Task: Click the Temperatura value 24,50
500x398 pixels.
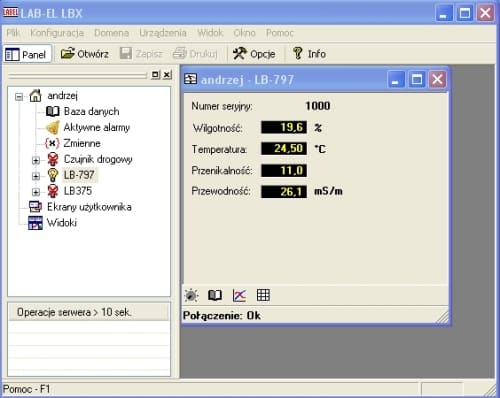Action: pyautogui.click(x=284, y=149)
